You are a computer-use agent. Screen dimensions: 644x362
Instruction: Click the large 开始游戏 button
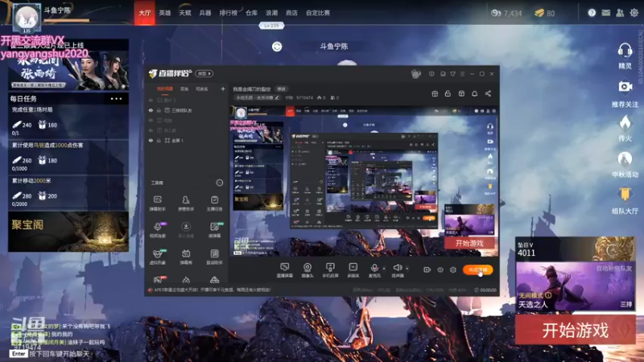(575, 330)
